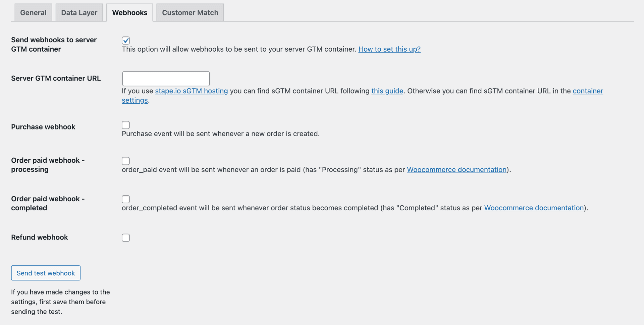Image resolution: width=644 pixels, height=325 pixels.
Task: Switch to the Customer Match tab
Action: (x=190, y=12)
